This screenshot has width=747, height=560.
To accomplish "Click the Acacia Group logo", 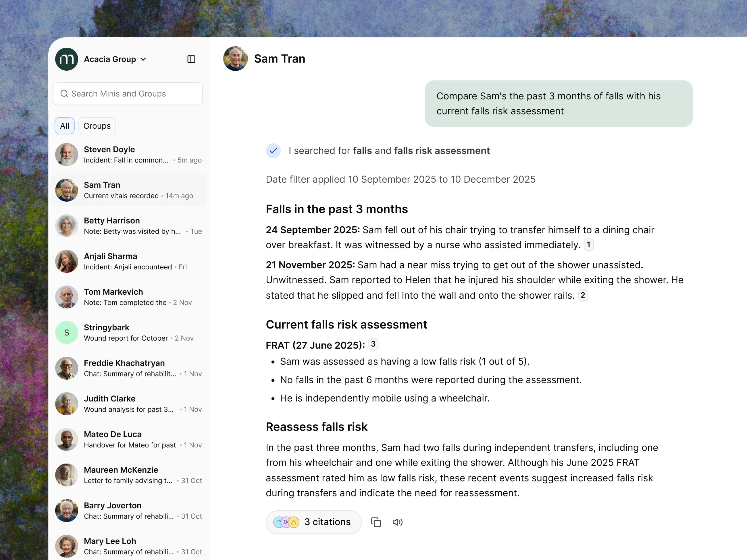I will click(x=67, y=59).
